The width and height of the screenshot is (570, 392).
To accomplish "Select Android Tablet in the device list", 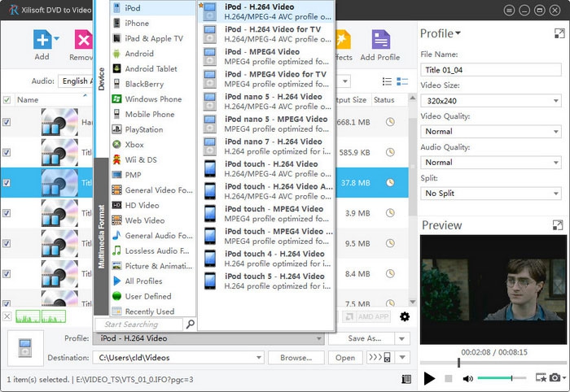I will pyautogui.click(x=151, y=69).
